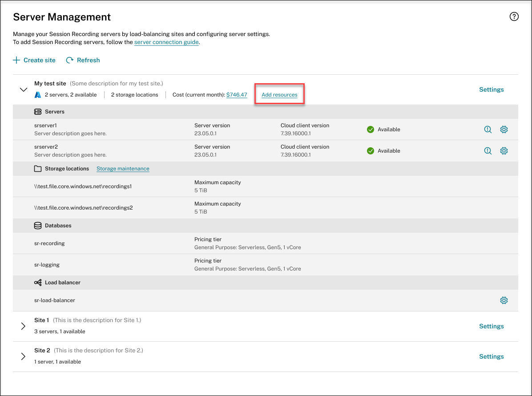Open Settings for My test site
This screenshot has height=396, width=532.
coord(491,89)
